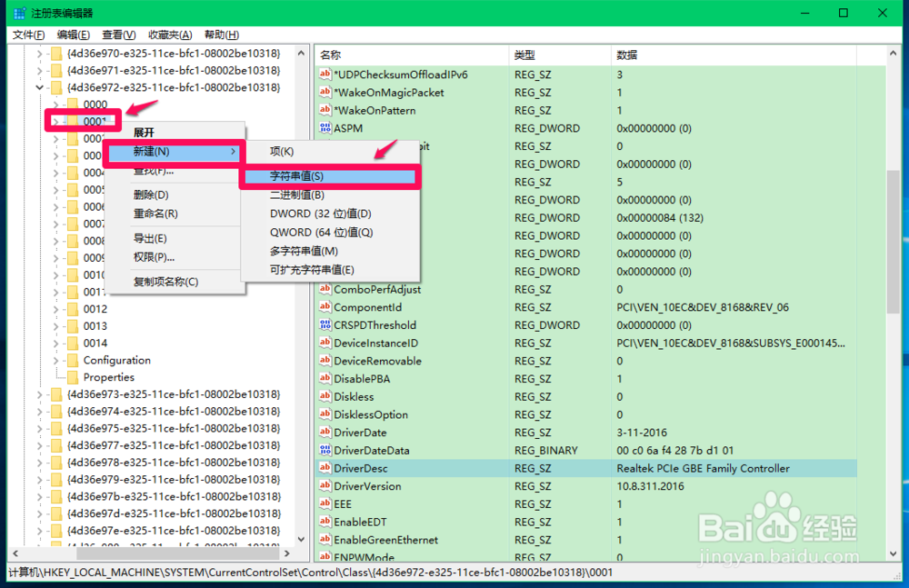Viewport: 909px width, 588px height.
Task: Collapse the {4d36e972-e325-11ce-bfc1-08002be10318} key
Action: point(39,87)
